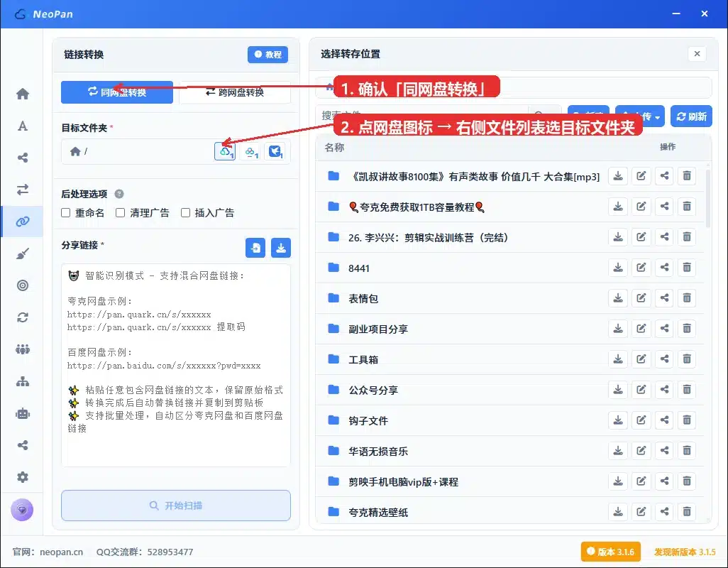Open the Home page in the sidebar

coord(22,94)
